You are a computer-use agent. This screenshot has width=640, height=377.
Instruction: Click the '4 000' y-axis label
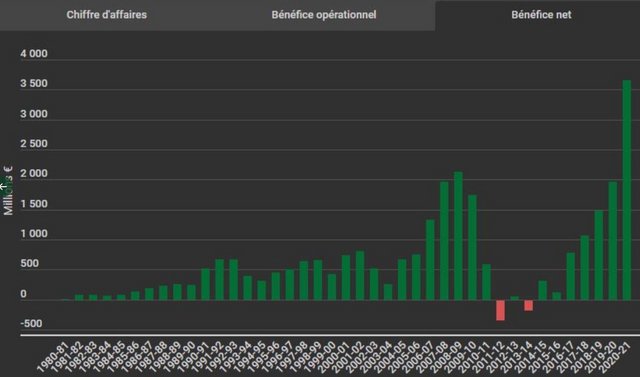click(34, 54)
